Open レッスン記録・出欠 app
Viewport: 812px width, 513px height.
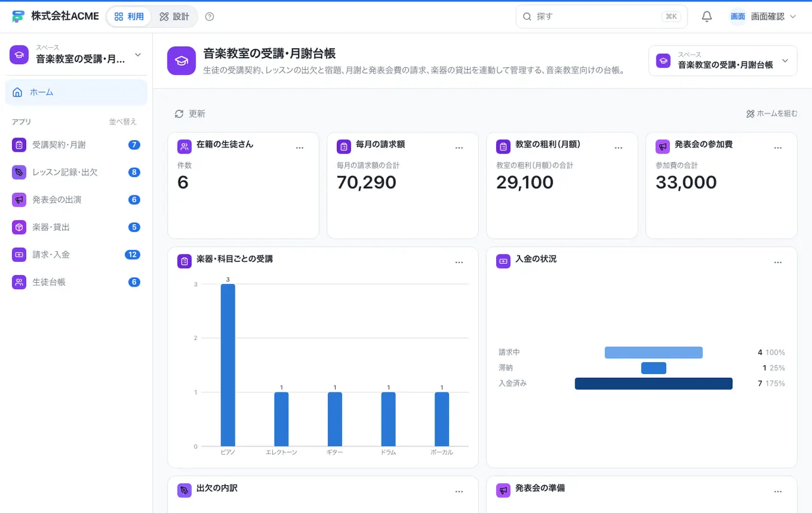click(76, 172)
